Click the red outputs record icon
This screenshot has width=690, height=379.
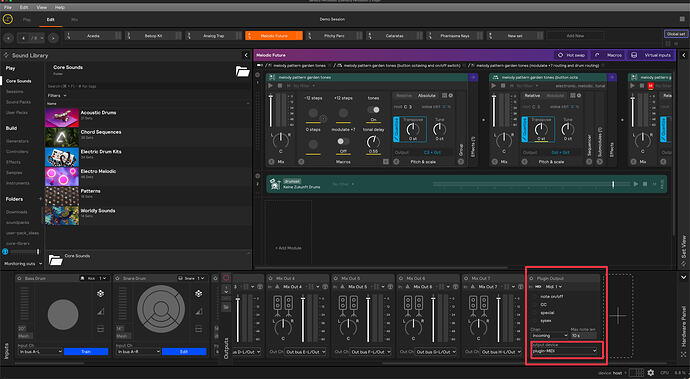[x=226, y=278]
